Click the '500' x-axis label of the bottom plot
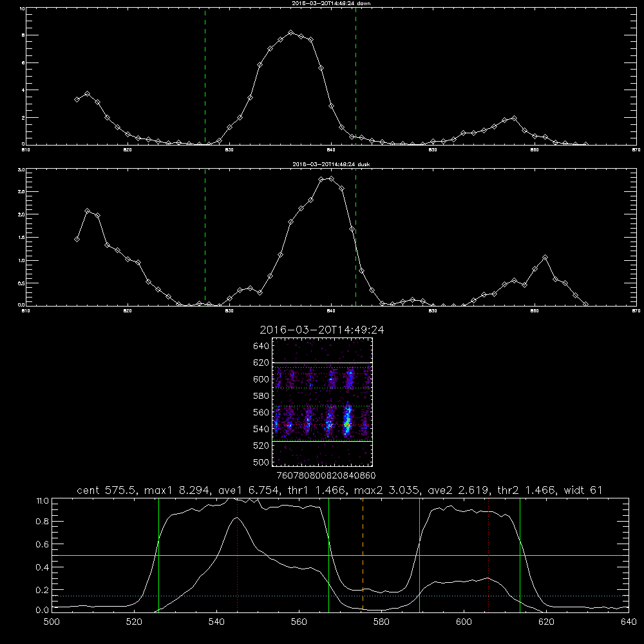Image resolution: width=644 pixels, height=644 pixels. pos(52,622)
